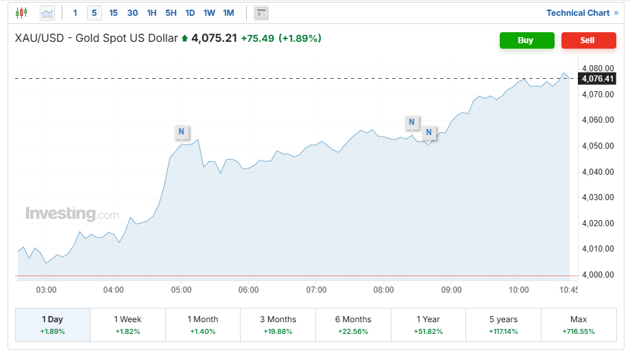Screen dimensions: 630x364
Task: Select the 1 Day range tab
Action: [x=52, y=325]
